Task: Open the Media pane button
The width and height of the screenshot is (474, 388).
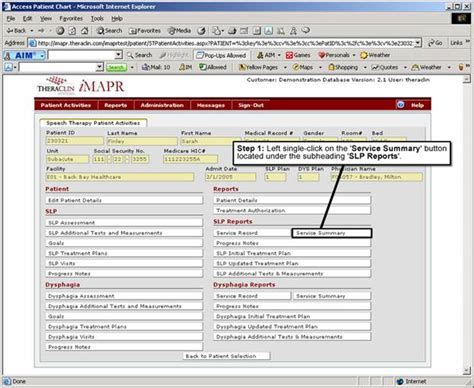Action: tap(179, 31)
